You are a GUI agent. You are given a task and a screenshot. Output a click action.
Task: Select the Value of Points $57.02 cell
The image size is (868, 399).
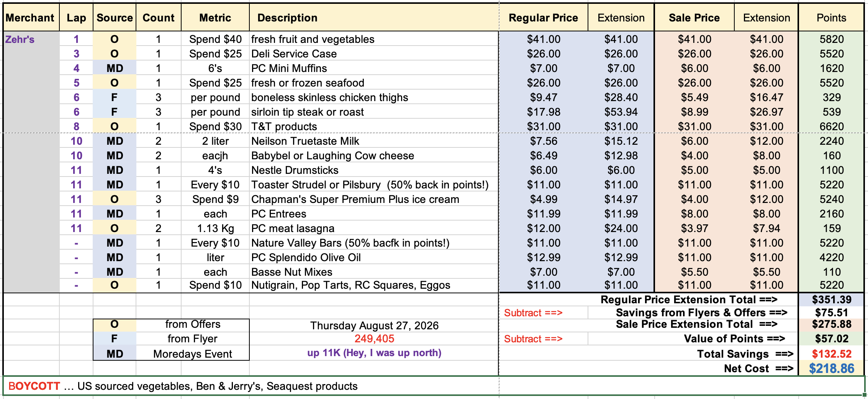coord(831,338)
